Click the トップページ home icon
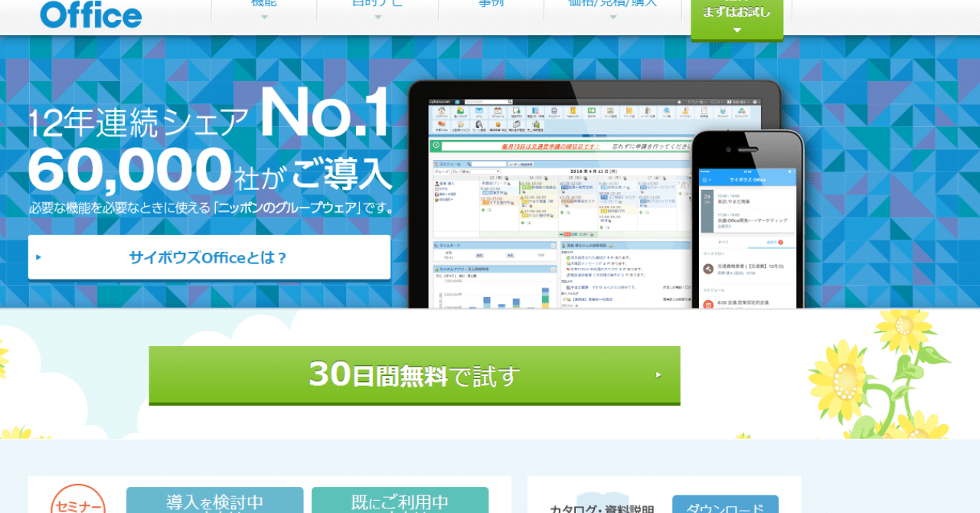The height and width of the screenshot is (513, 980). 441,112
